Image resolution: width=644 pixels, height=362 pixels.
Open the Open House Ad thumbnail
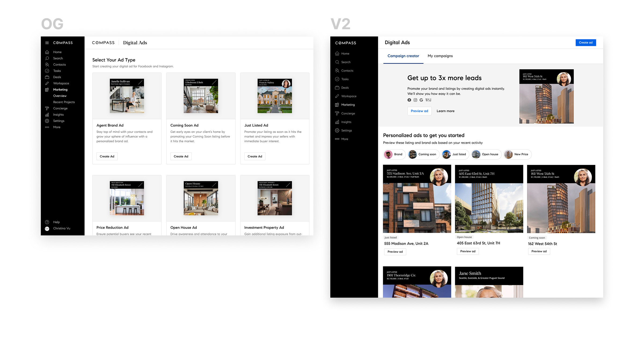pos(201,198)
